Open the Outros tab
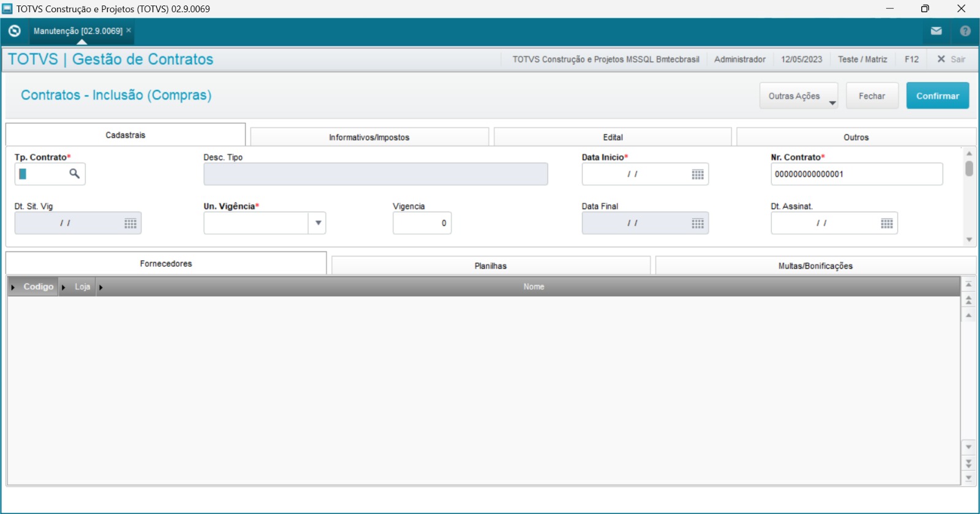 tap(856, 137)
